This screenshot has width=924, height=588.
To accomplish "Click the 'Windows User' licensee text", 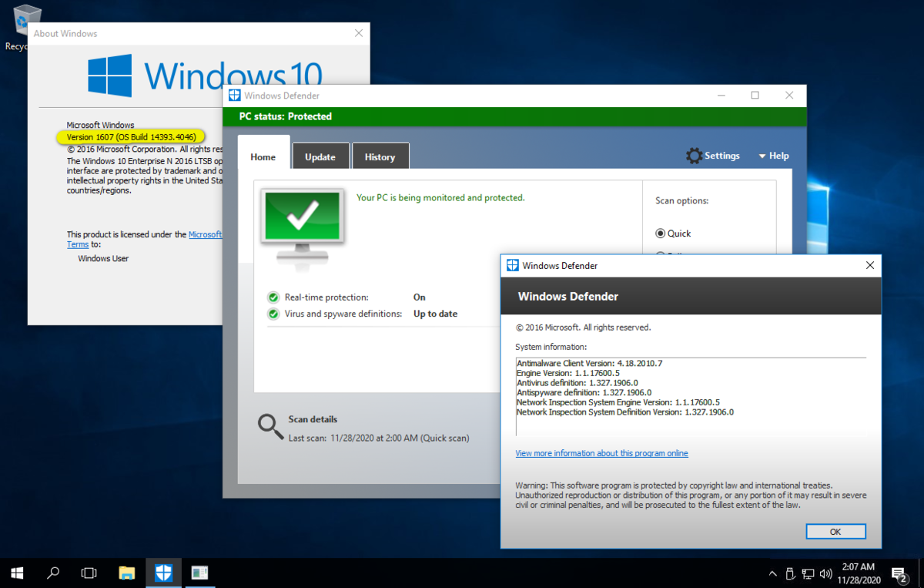I will (x=103, y=259).
